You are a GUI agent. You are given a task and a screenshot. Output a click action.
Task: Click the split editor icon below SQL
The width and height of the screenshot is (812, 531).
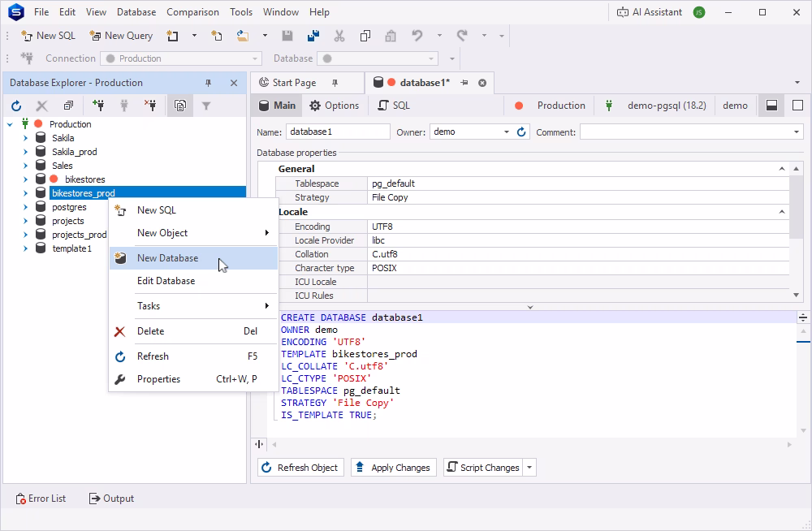tap(259, 444)
